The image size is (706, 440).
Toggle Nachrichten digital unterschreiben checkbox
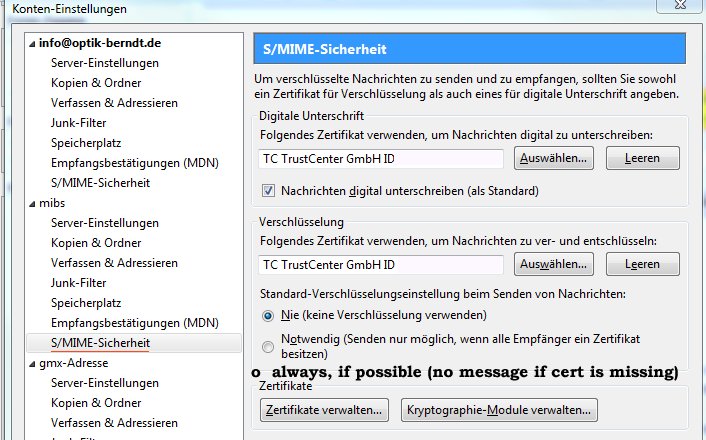(x=268, y=191)
